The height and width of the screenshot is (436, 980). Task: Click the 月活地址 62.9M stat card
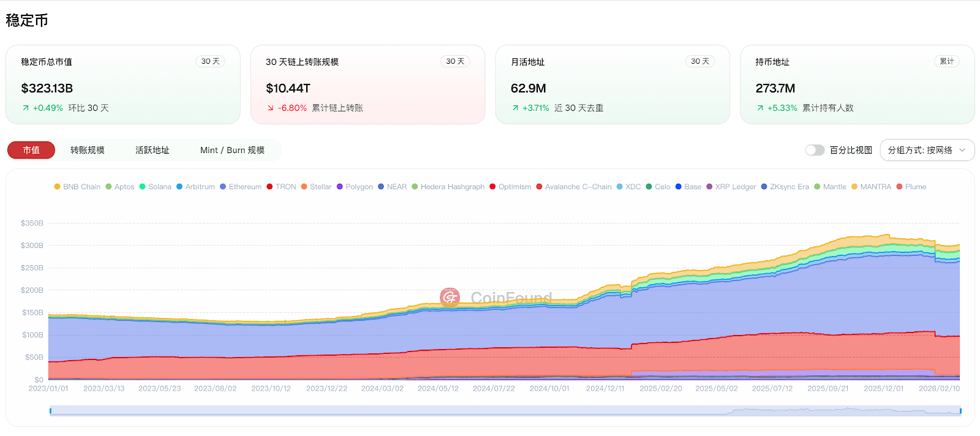point(612,85)
